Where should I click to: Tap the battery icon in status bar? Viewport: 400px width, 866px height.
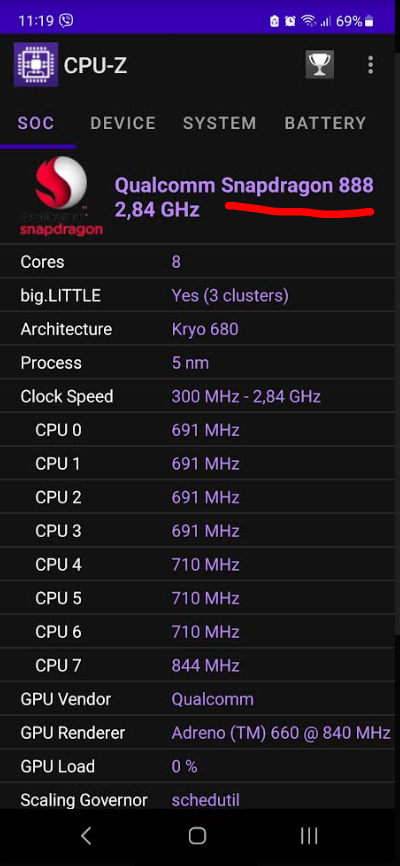point(369,22)
